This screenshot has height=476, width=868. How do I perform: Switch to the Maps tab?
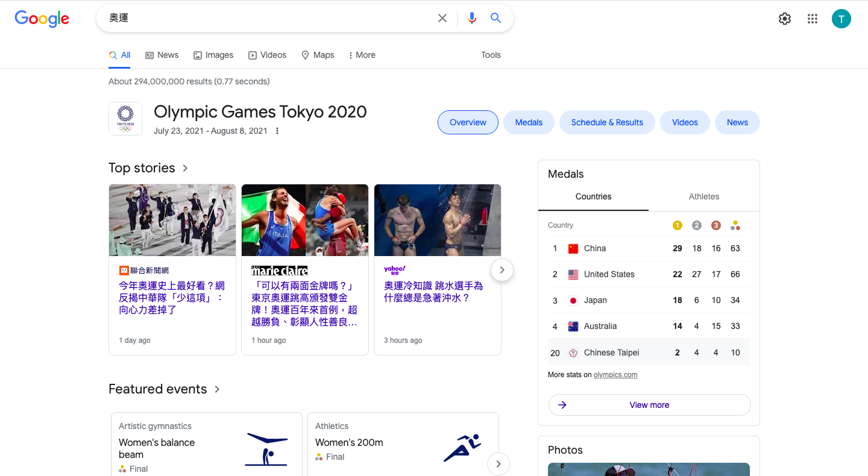click(318, 55)
